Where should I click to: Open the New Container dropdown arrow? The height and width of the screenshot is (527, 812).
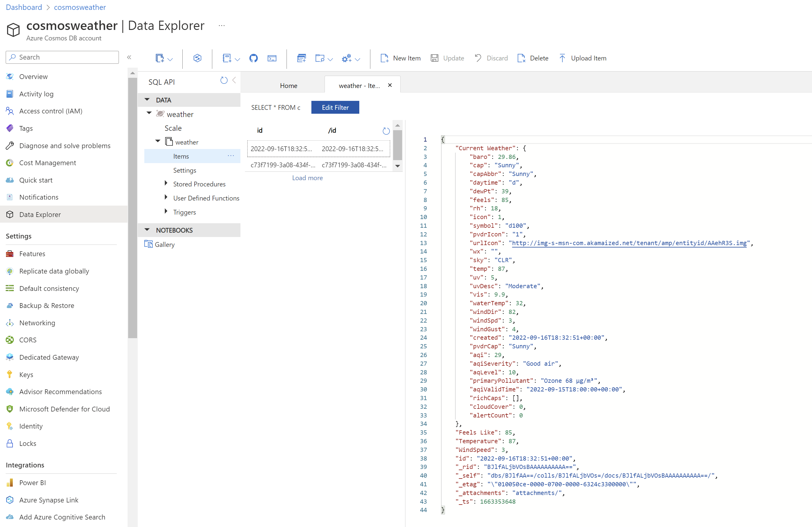coord(170,59)
